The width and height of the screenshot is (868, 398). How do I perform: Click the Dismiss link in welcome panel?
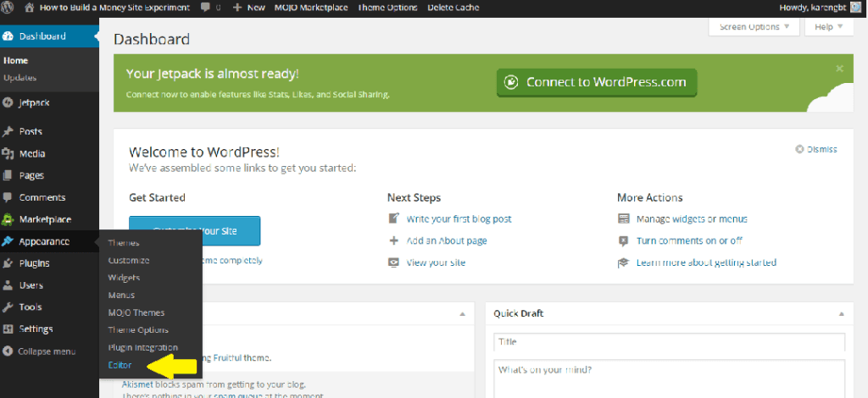[822, 149]
